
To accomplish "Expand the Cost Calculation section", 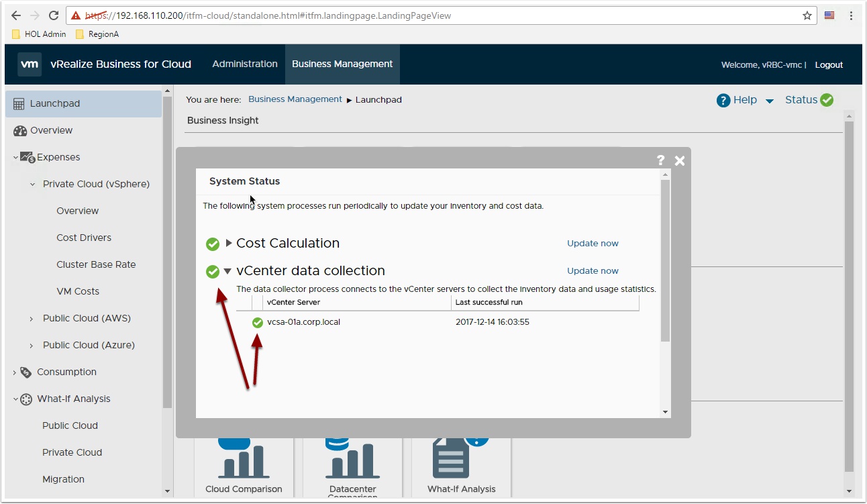I will click(229, 243).
